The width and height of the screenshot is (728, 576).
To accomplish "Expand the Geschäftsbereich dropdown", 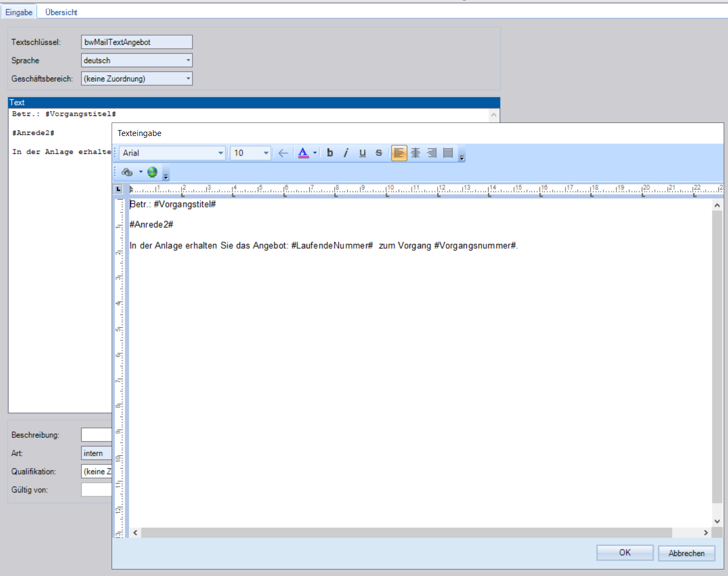I will pyautogui.click(x=188, y=79).
